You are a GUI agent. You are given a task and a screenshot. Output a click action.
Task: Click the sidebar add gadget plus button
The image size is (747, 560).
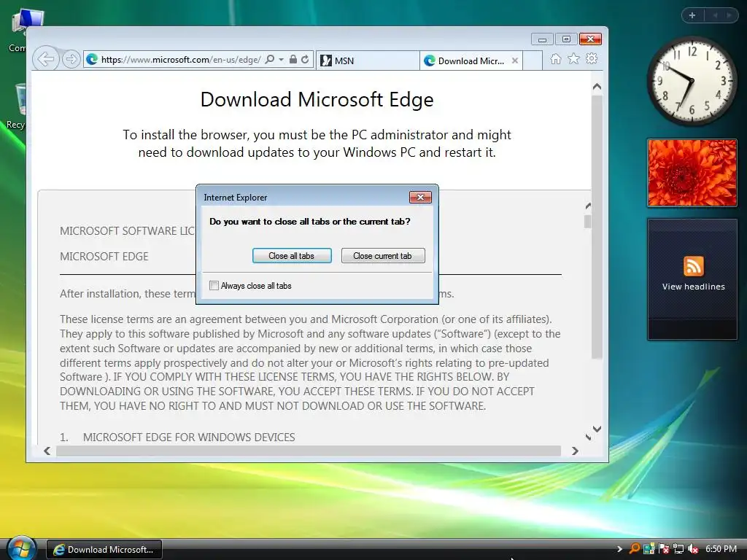pos(692,15)
